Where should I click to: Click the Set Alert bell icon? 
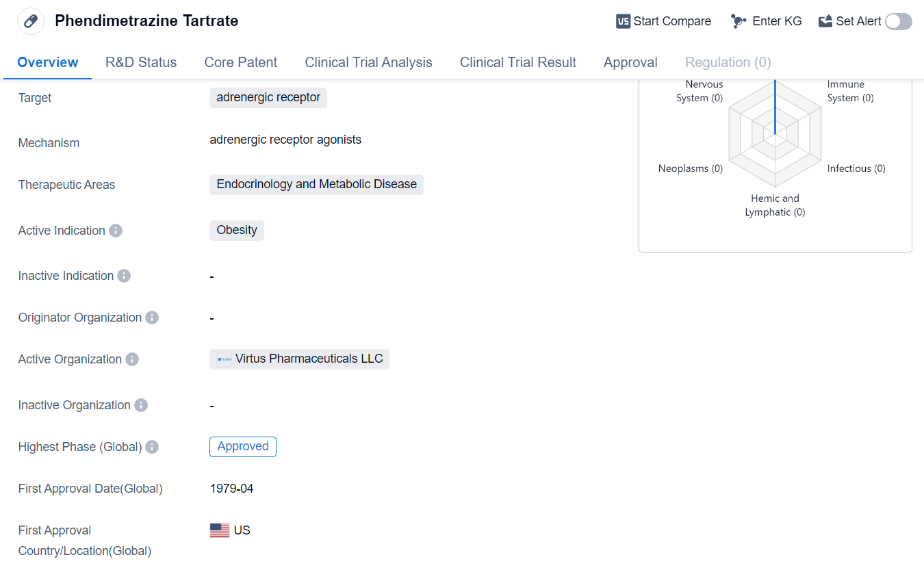(x=825, y=21)
